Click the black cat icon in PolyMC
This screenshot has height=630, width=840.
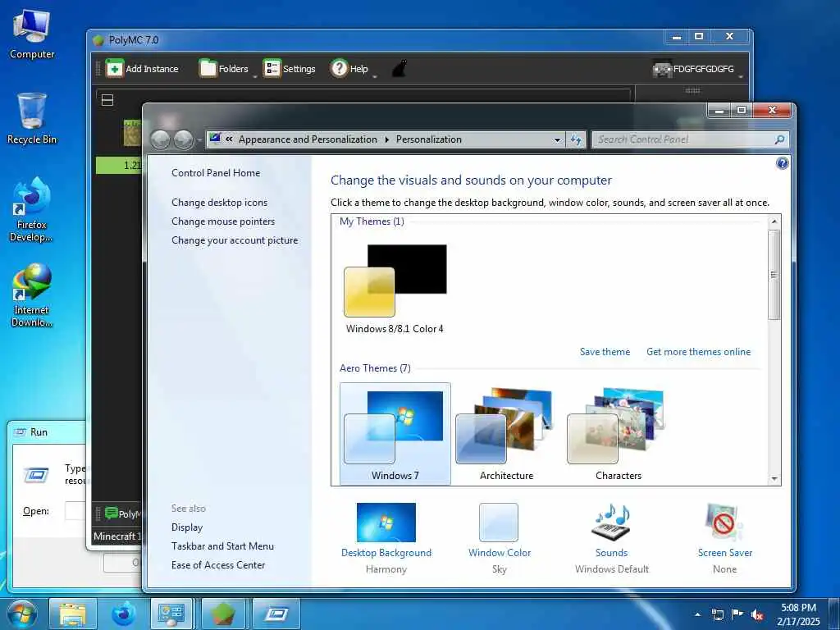coord(399,69)
